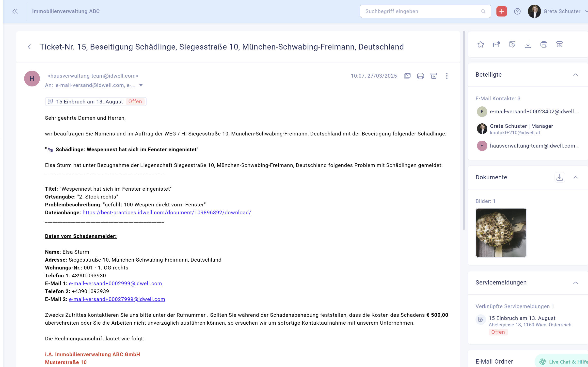Viewport: 588px width, 367px height.
Task: Collapse the Beteiligte panel
Action: [x=575, y=75]
